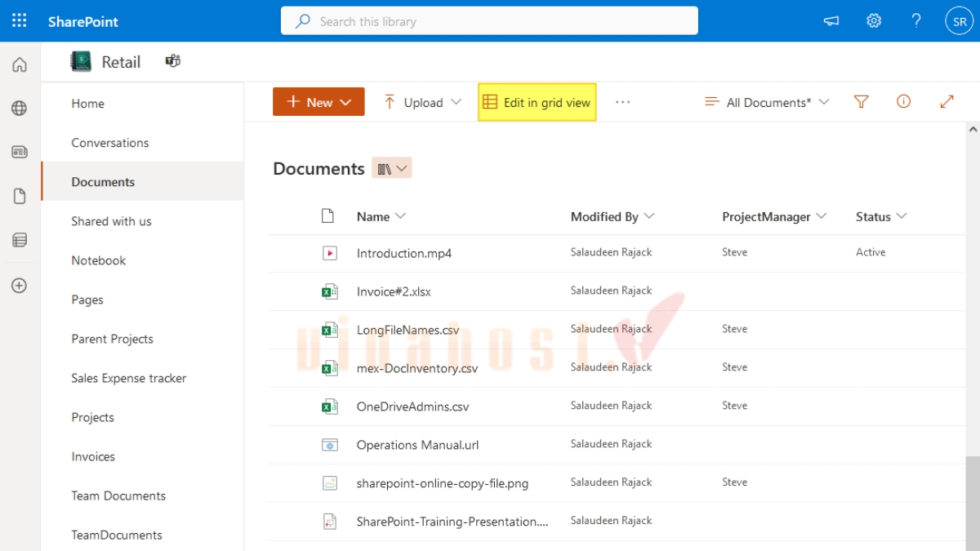Open TeamDocuments in the site navigation
The width and height of the screenshot is (980, 551).
117,535
